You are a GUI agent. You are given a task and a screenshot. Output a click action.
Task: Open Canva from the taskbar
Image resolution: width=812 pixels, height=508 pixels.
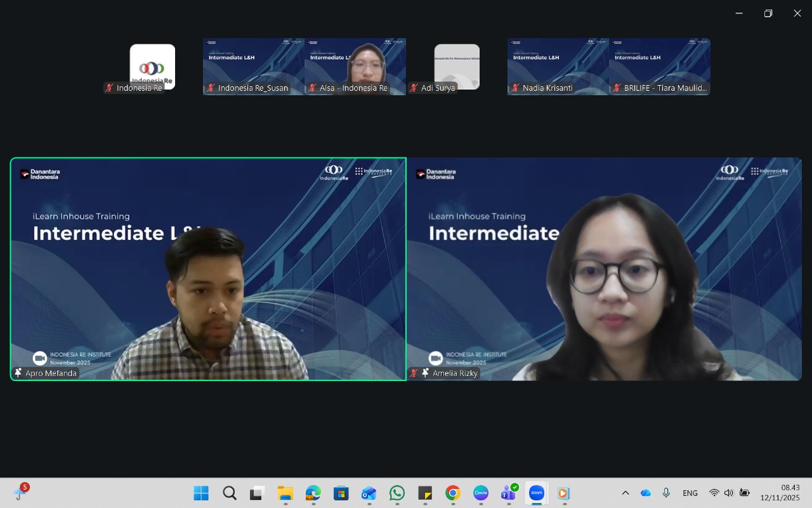tap(481, 493)
